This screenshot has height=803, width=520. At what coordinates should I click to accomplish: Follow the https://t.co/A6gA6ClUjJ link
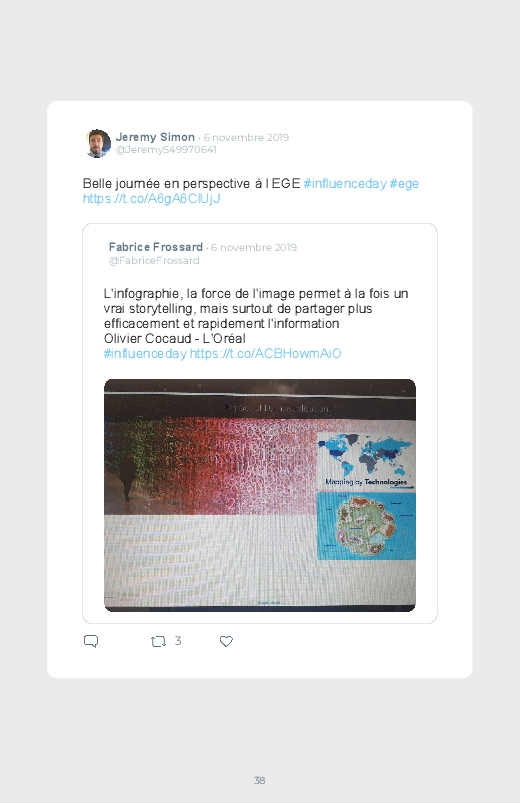pyautogui.click(x=152, y=199)
